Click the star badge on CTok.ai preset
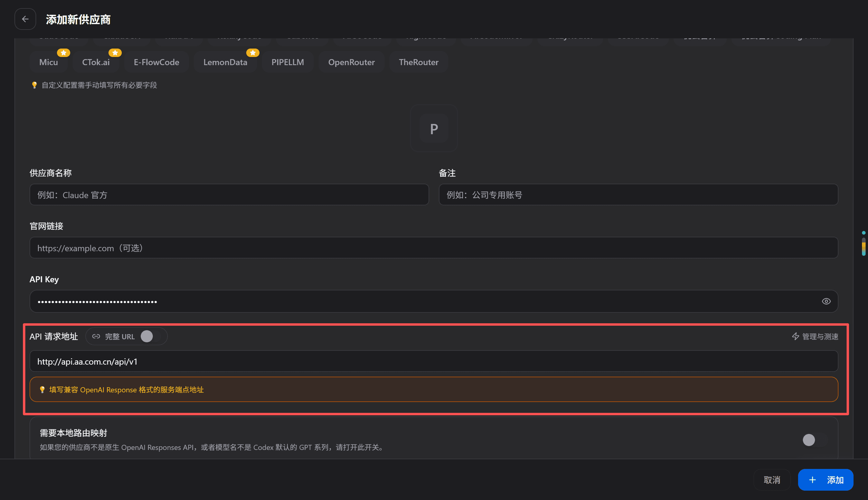The width and height of the screenshot is (868, 500). pos(115,52)
